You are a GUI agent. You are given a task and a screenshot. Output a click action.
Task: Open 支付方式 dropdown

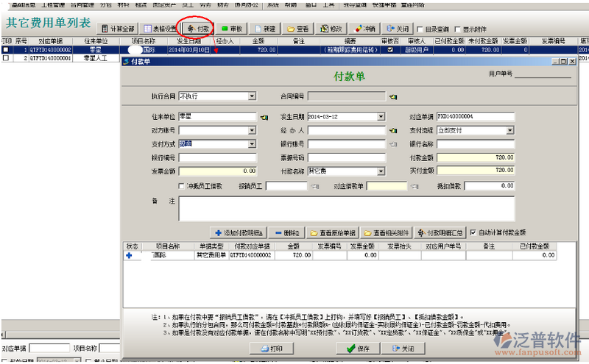click(252, 144)
